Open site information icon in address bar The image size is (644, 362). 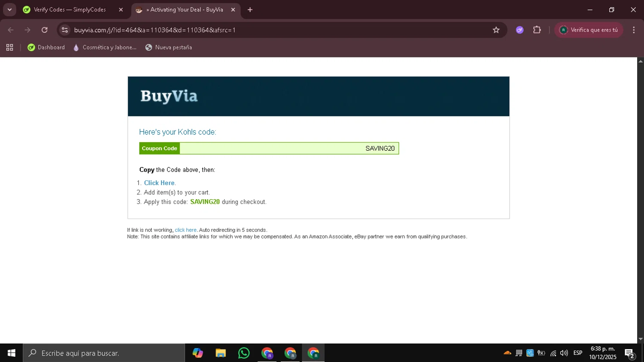(65, 30)
